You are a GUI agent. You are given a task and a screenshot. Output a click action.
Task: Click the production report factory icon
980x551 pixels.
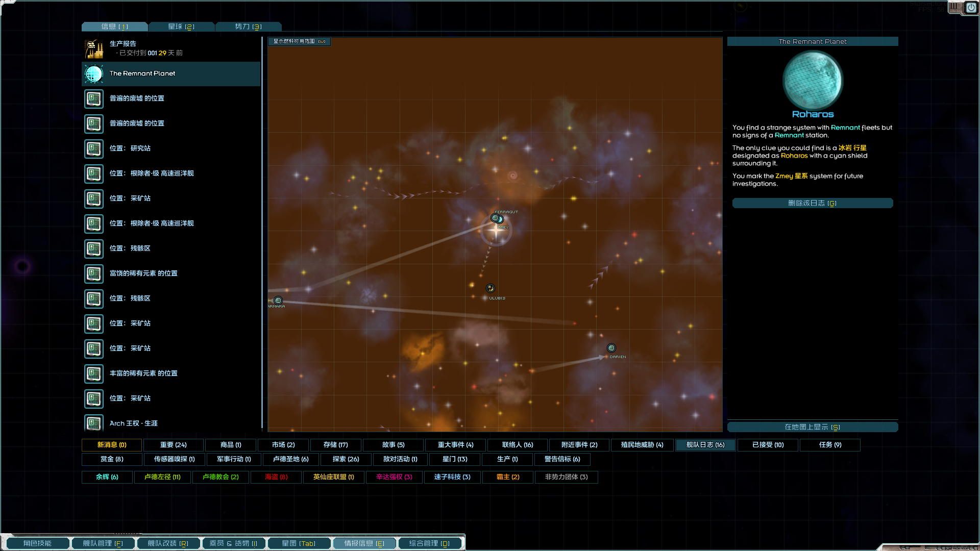[x=94, y=48]
